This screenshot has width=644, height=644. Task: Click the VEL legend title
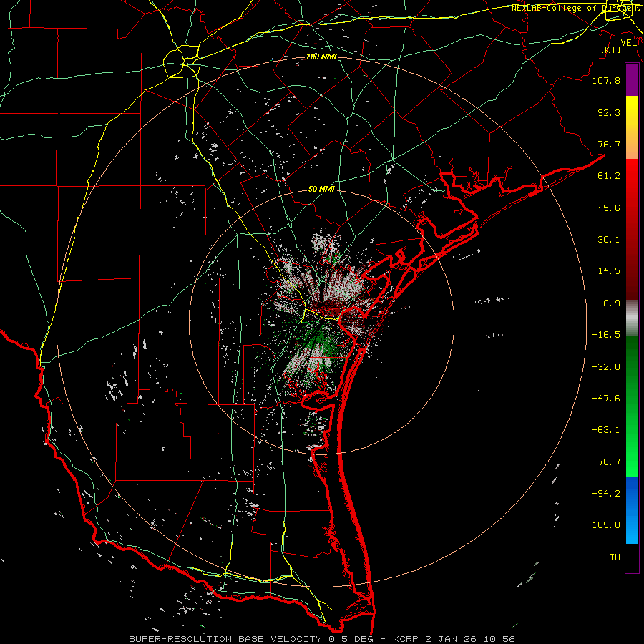click(x=628, y=42)
